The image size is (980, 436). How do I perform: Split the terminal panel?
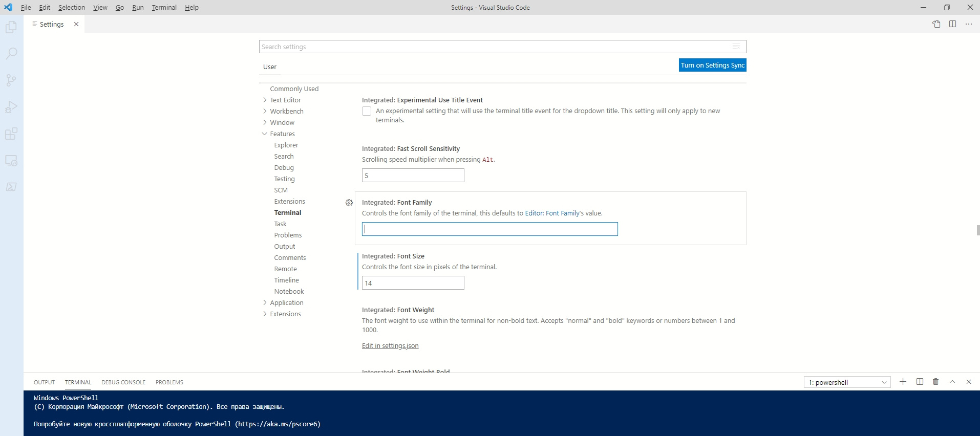920,382
